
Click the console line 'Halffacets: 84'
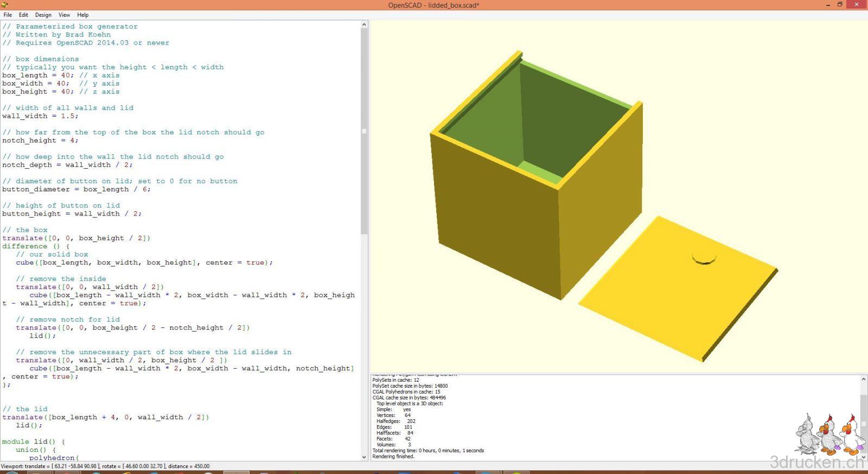click(x=395, y=433)
